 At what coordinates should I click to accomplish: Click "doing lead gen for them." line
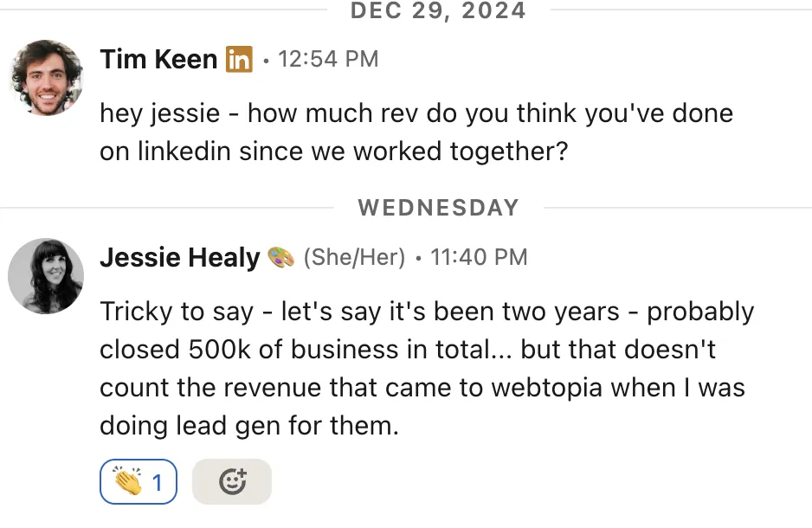249,426
